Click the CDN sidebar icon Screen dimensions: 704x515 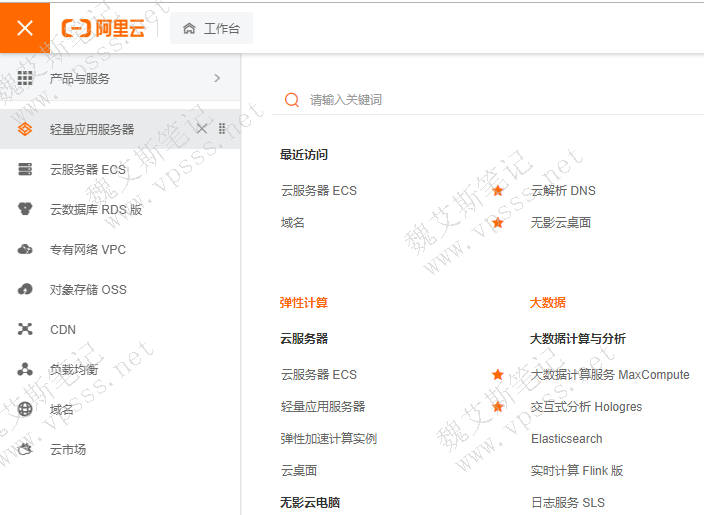(25, 329)
